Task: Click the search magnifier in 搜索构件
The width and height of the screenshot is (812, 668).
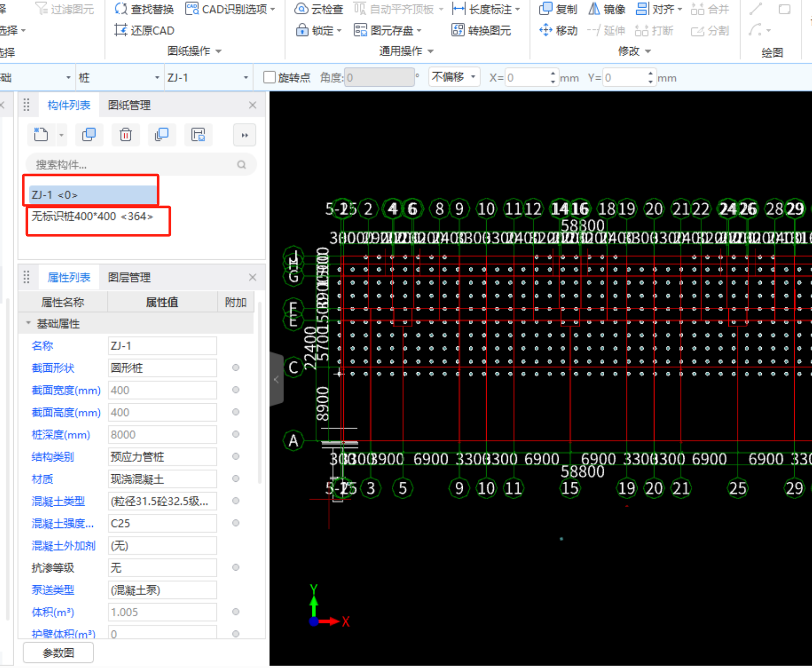Action: click(242, 165)
